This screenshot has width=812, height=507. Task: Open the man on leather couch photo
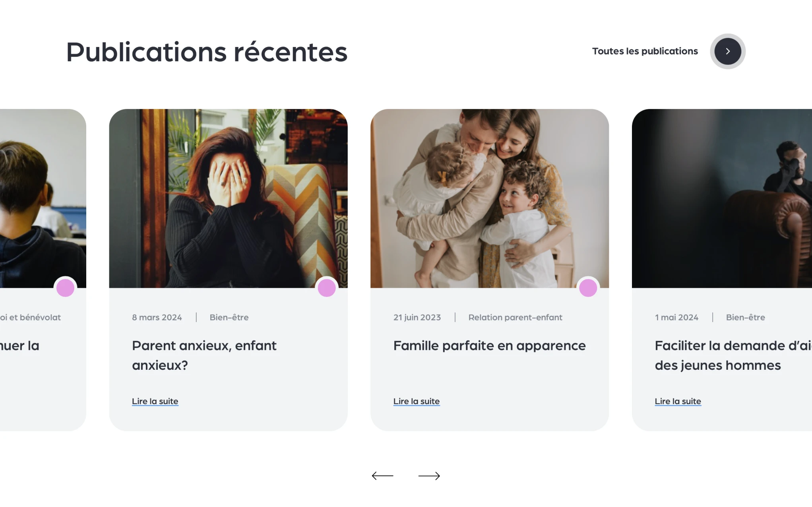722,198
